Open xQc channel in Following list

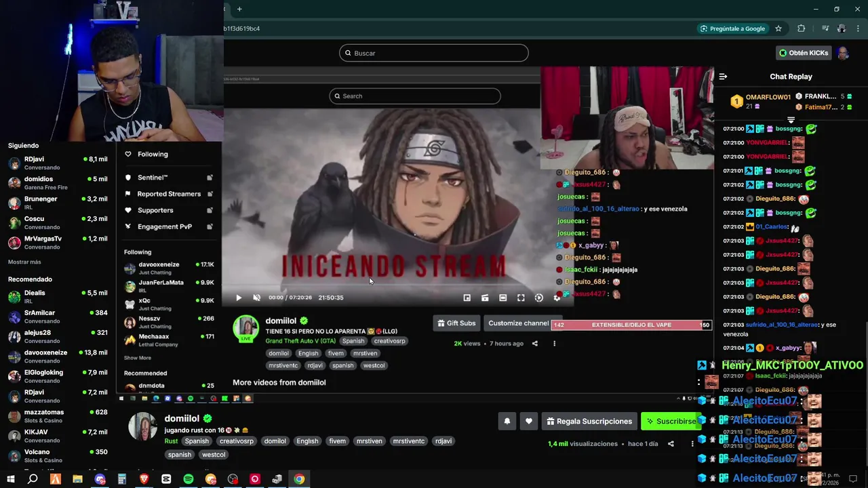coord(169,304)
